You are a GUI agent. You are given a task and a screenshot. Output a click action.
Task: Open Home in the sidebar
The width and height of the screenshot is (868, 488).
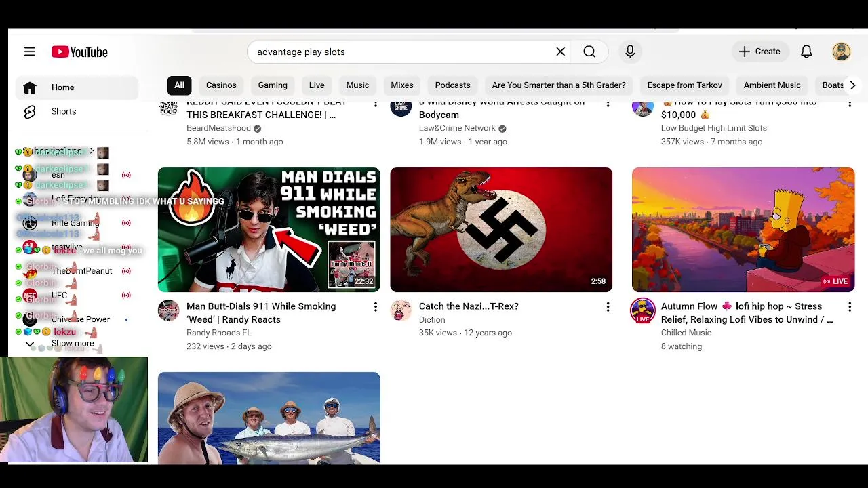77,87
